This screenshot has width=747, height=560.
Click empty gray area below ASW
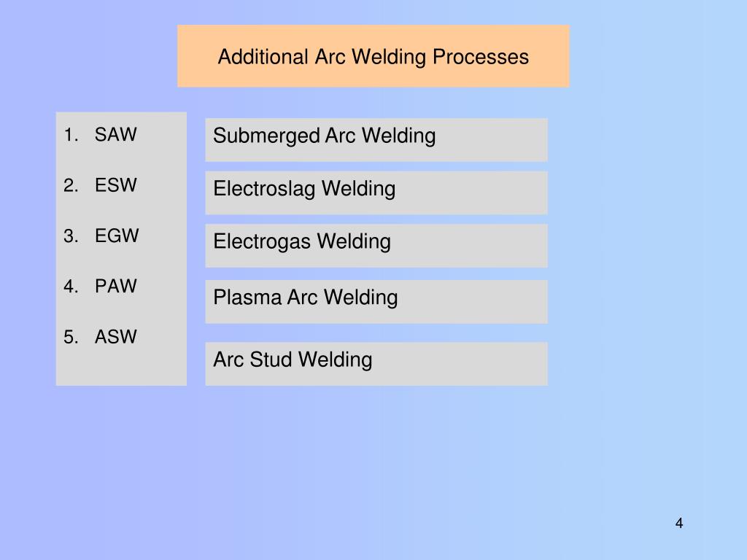[121, 367]
